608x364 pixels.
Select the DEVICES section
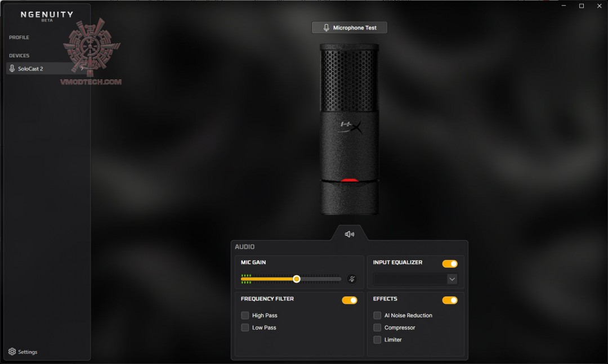click(x=19, y=55)
